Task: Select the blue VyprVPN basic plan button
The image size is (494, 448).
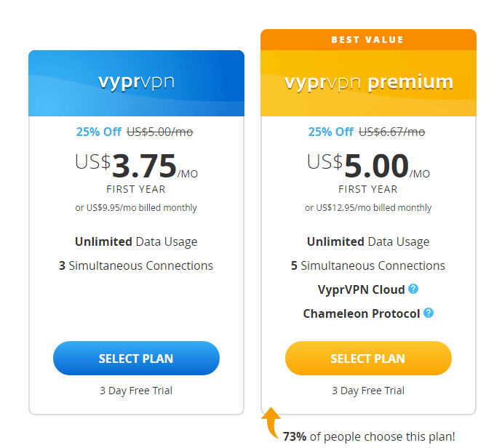Action: (136, 359)
